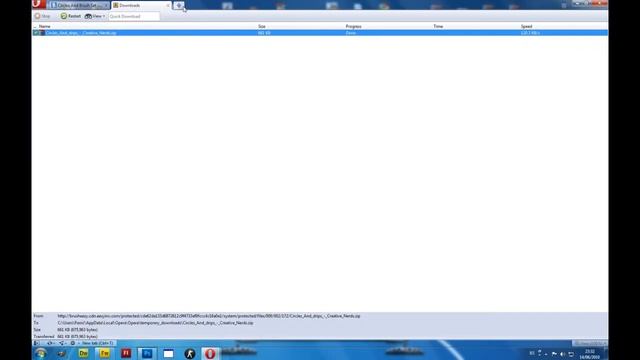Open the Action Center flag icon
The width and height of the screenshot is (640, 360).
(554, 354)
